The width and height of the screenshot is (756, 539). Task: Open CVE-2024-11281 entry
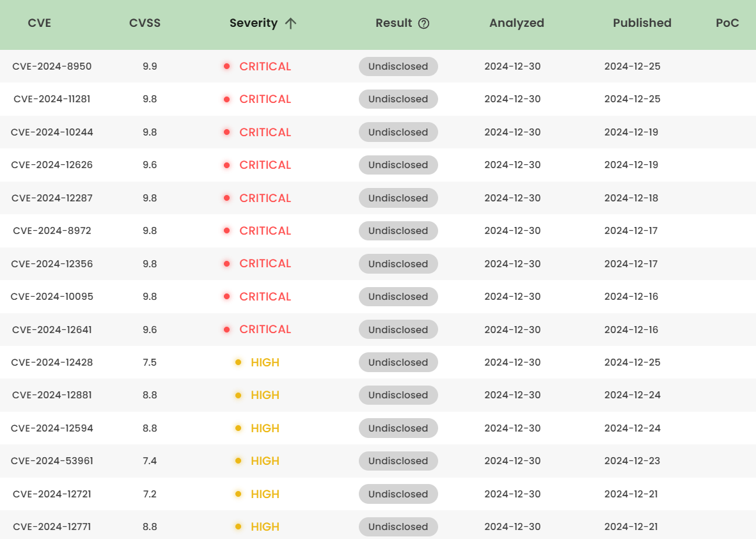(x=52, y=99)
